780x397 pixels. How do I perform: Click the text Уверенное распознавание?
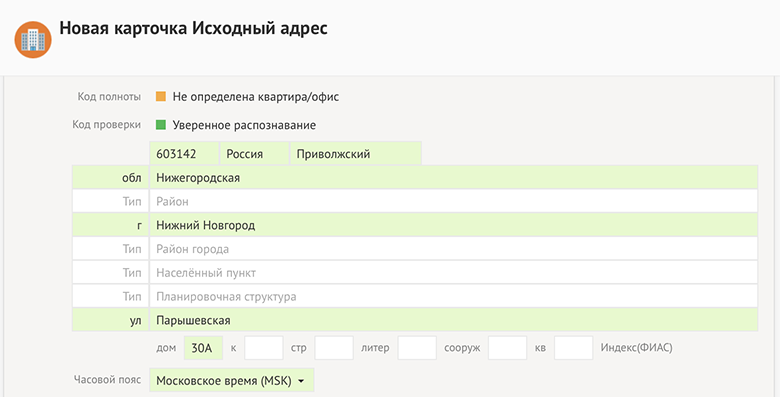pyautogui.click(x=244, y=125)
